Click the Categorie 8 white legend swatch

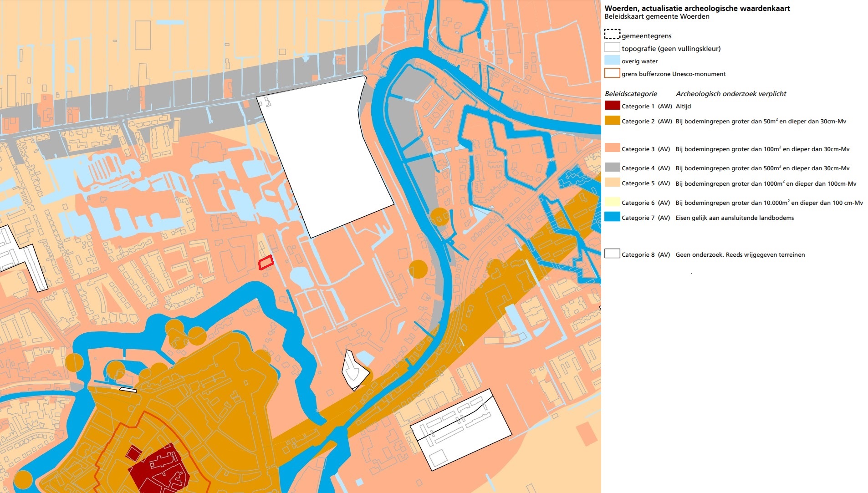612,254
